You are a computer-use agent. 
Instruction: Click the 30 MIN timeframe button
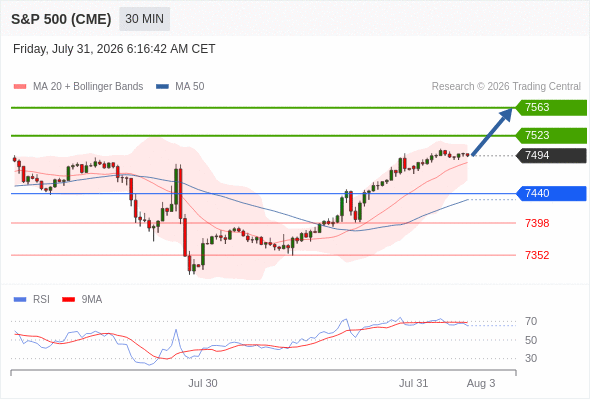click(144, 19)
